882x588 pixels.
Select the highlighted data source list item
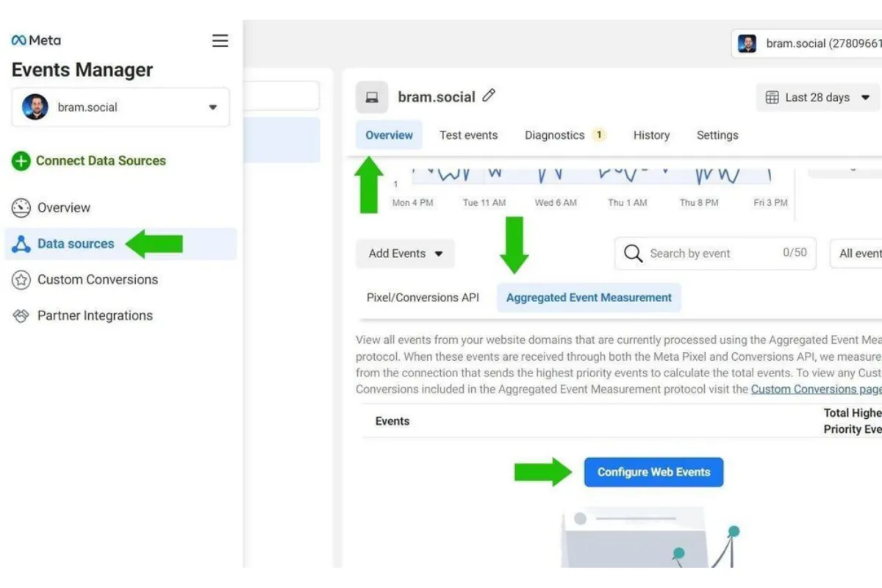(282, 140)
